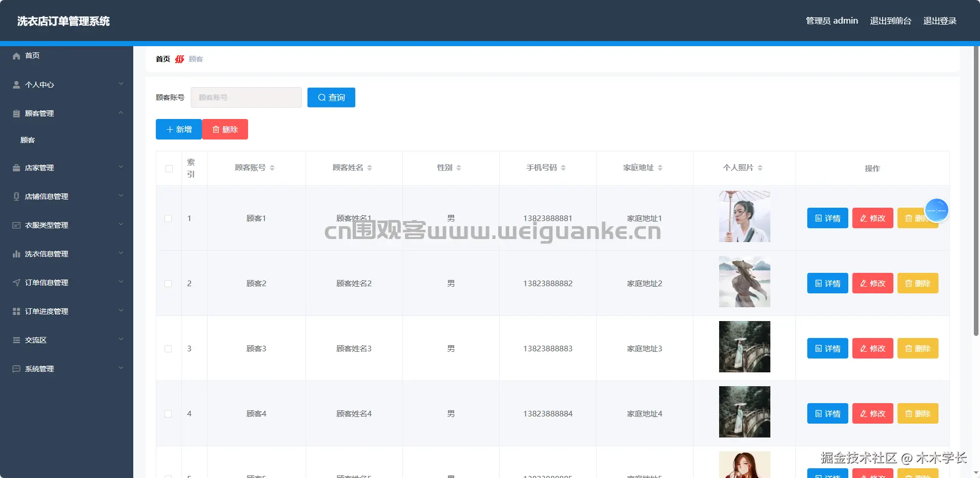Click the red 删除 bulk delete button
The image size is (980, 478).
click(225, 129)
